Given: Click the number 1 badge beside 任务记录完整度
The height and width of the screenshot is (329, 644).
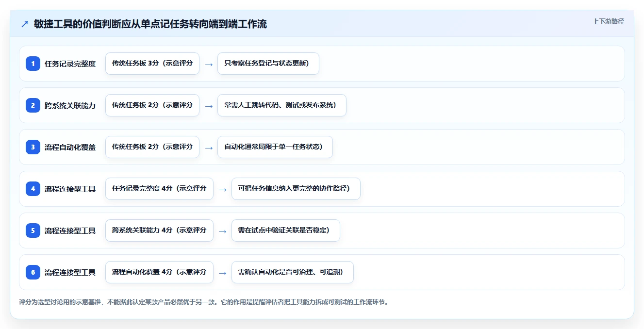Looking at the screenshot, I should point(33,64).
